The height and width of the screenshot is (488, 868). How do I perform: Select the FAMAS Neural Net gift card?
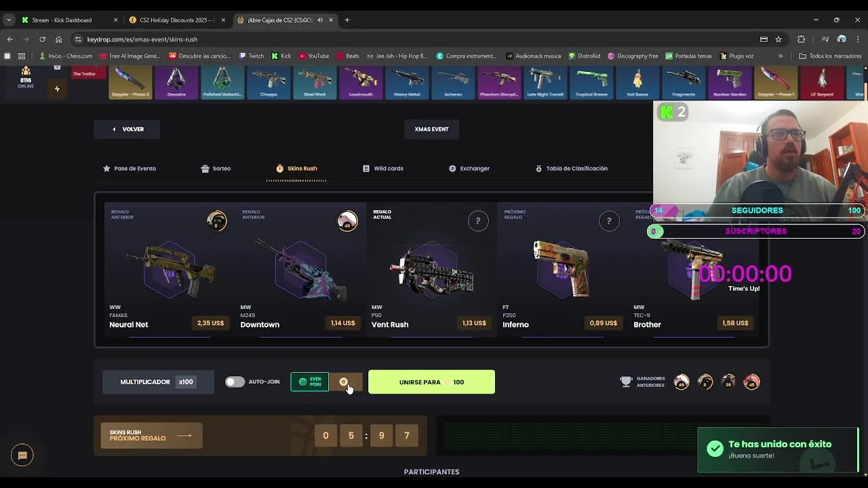(x=170, y=269)
